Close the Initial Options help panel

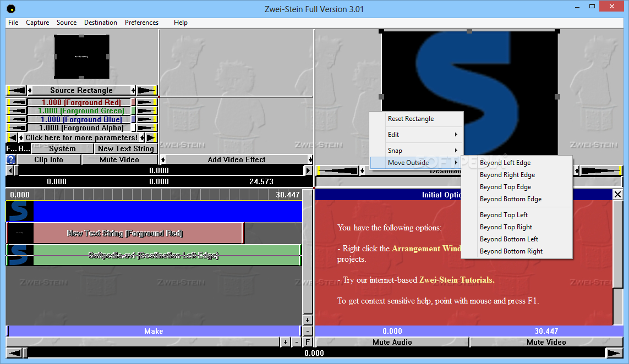point(618,195)
